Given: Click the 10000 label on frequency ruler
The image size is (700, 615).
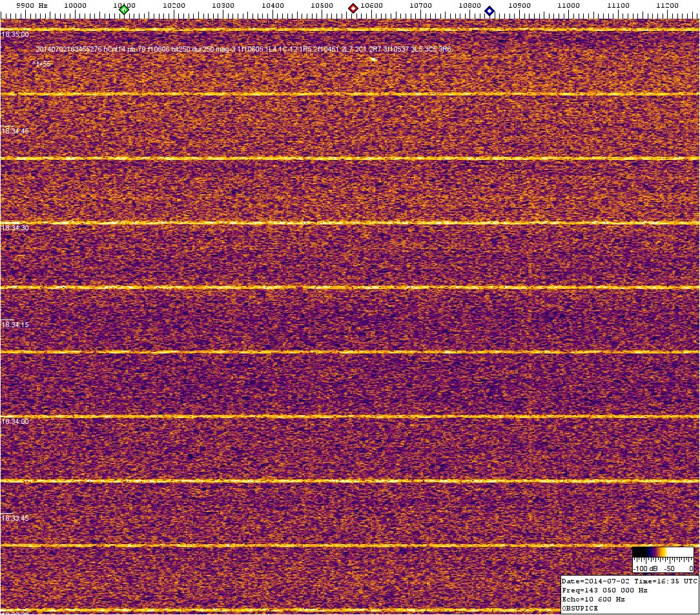Looking at the screenshot, I should [x=76, y=5].
